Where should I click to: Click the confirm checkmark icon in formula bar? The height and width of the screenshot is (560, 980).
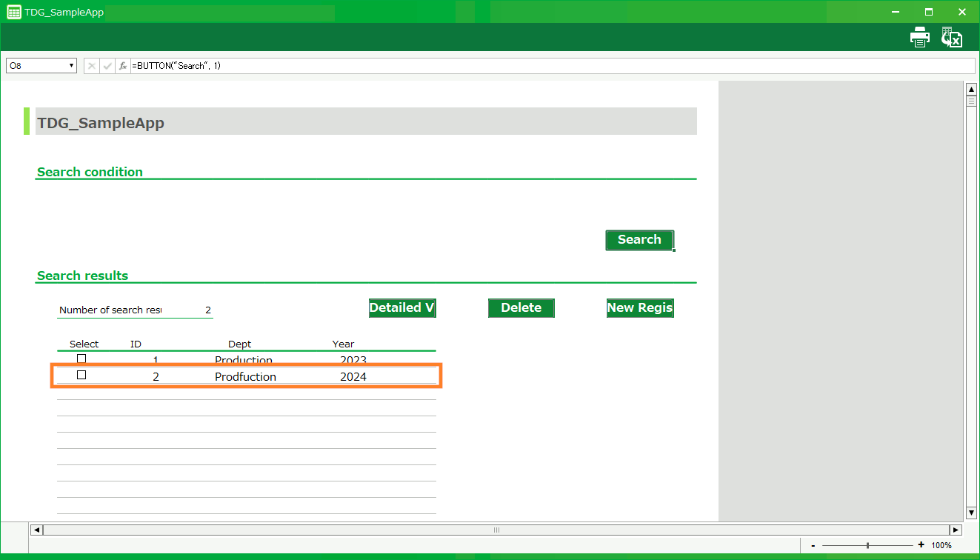[x=107, y=66]
